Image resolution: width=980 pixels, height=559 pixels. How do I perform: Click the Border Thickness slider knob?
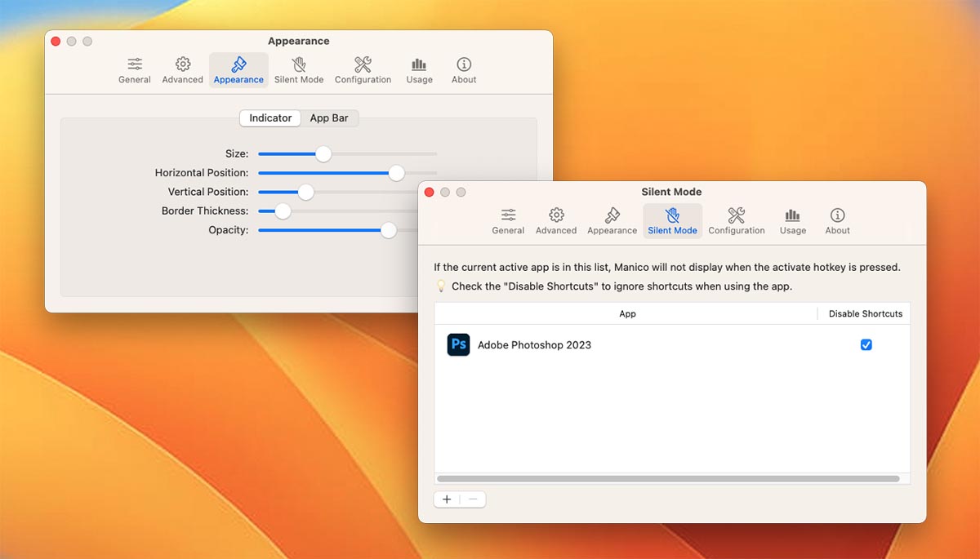pyautogui.click(x=283, y=211)
